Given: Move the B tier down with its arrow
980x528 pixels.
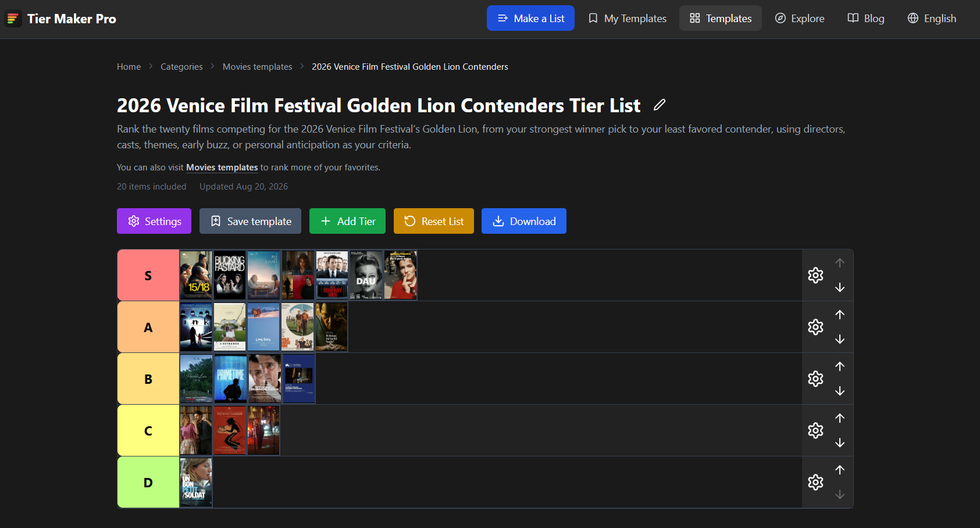Looking at the screenshot, I should (840, 391).
